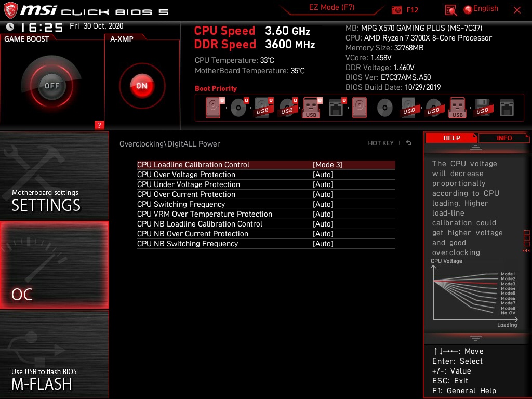Open the SETTINGS motherboard settings section

54,176
